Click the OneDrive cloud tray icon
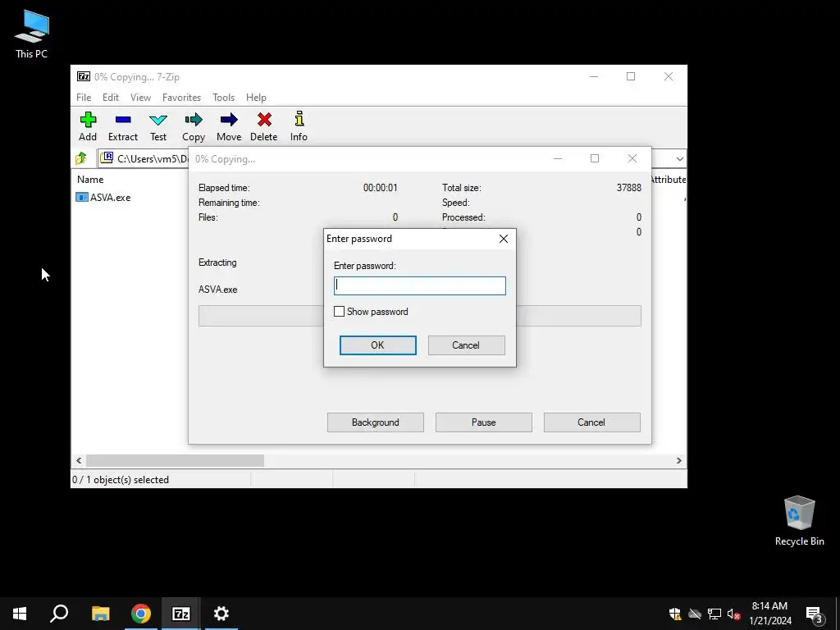The image size is (840, 630). click(695, 614)
